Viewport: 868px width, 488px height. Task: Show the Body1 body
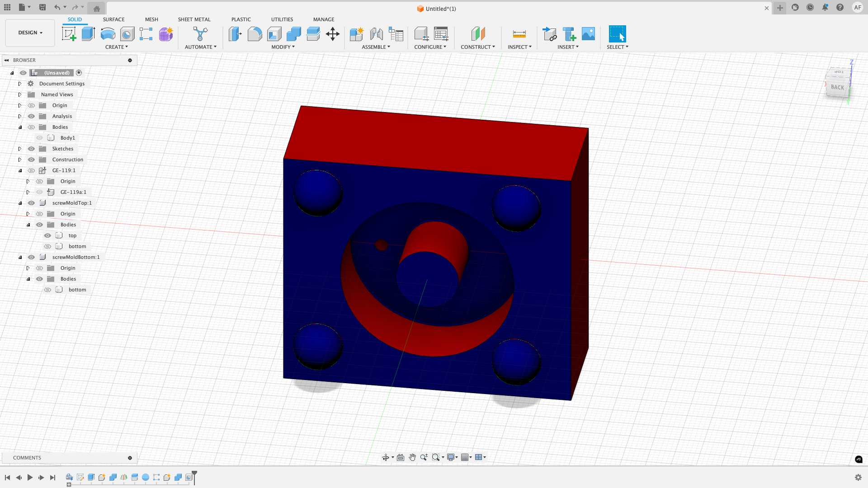[39, 138]
